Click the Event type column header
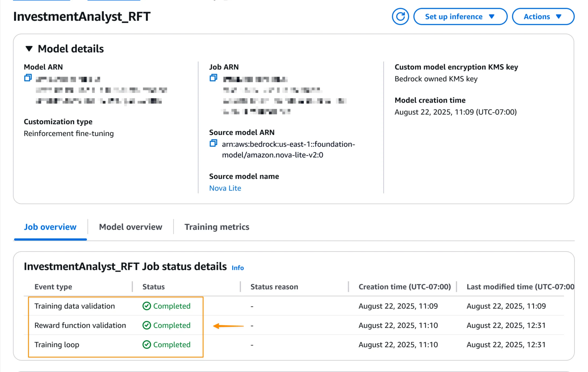This screenshot has width=588, height=372. tap(53, 287)
